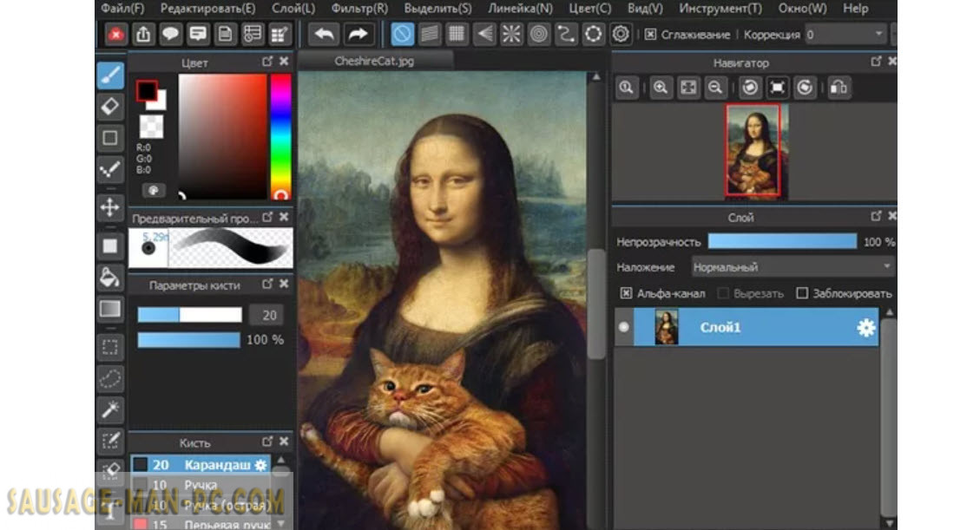Image resolution: width=980 pixels, height=530 pixels.
Task: Toggle Вырезать checkbox
Action: coord(723,293)
